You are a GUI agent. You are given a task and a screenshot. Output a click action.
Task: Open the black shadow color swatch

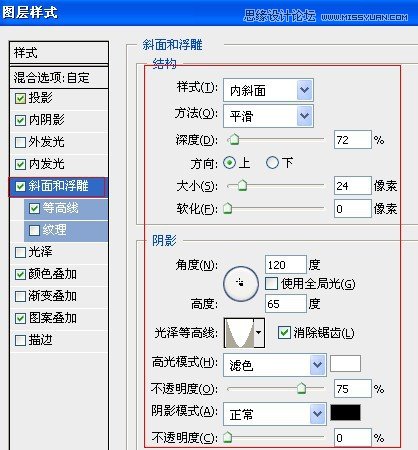(345, 412)
